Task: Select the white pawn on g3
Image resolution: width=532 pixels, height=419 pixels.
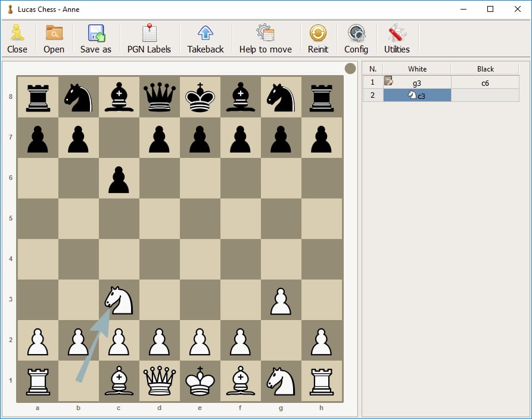Action: [x=281, y=300]
